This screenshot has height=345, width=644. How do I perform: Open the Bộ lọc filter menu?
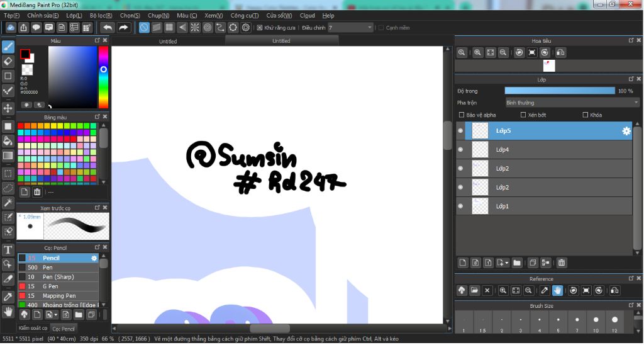coord(101,16)
